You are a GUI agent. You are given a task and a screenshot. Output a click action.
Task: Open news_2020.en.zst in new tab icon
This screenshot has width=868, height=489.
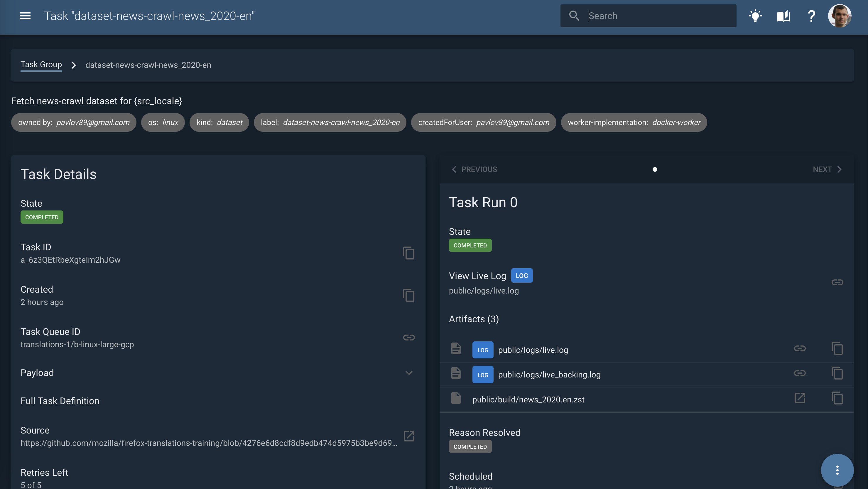click(800, 398)
